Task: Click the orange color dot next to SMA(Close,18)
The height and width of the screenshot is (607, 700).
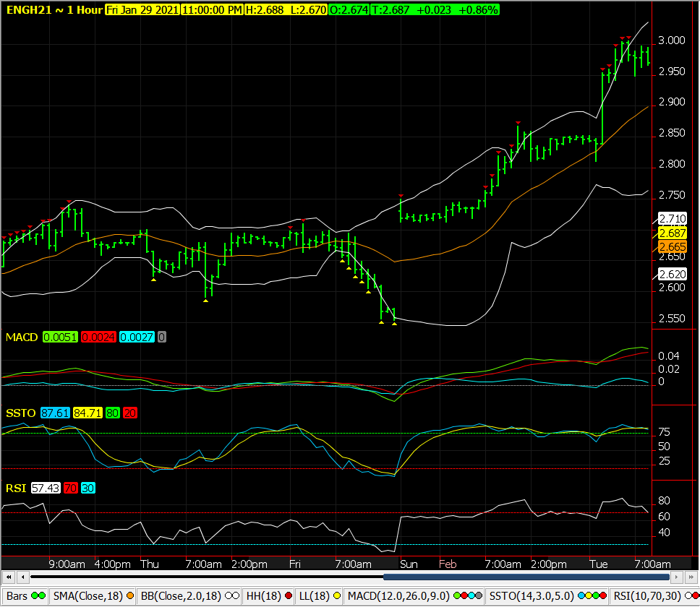Action: 130,596
